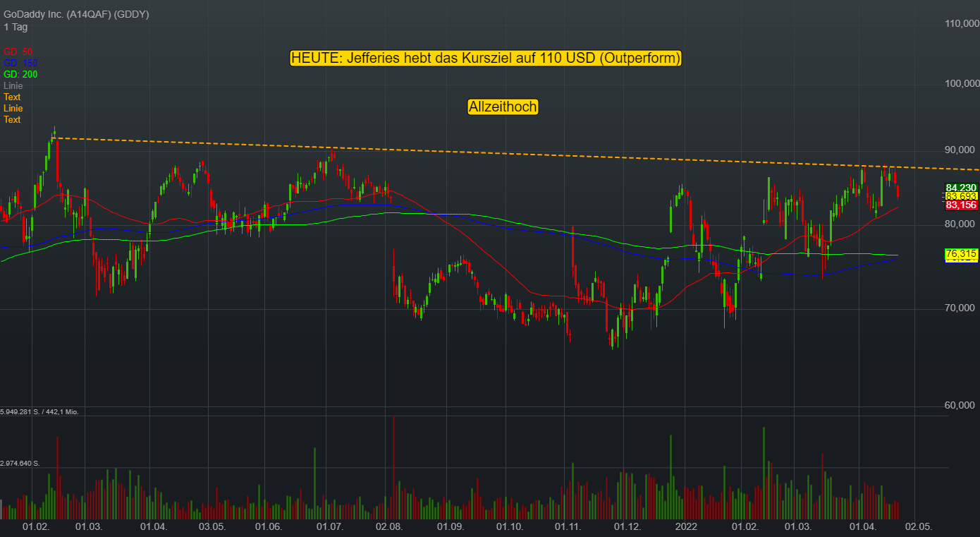
Task: Click the '03.05.' date axis label
Action: 212,527
